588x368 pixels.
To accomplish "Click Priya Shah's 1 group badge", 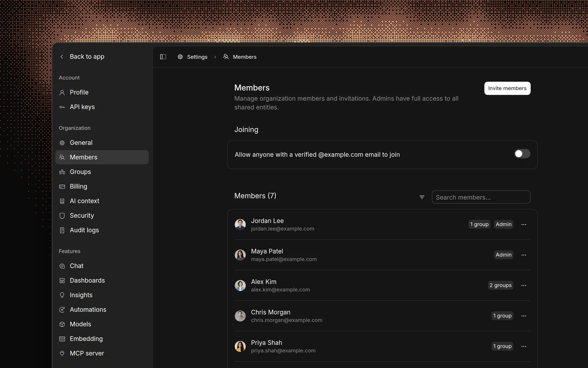I will [x=502, y=346].
